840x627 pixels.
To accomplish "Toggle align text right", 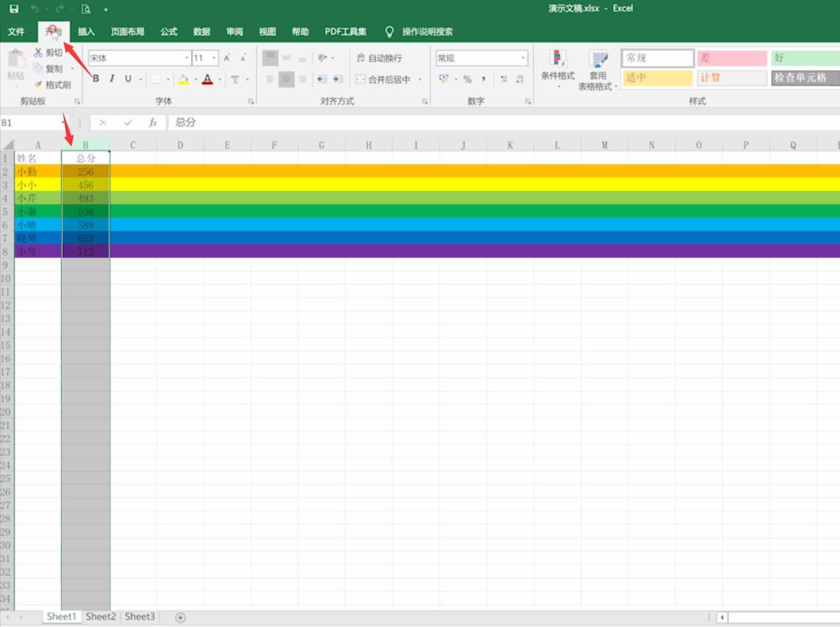I will click(x=302, y=79).
